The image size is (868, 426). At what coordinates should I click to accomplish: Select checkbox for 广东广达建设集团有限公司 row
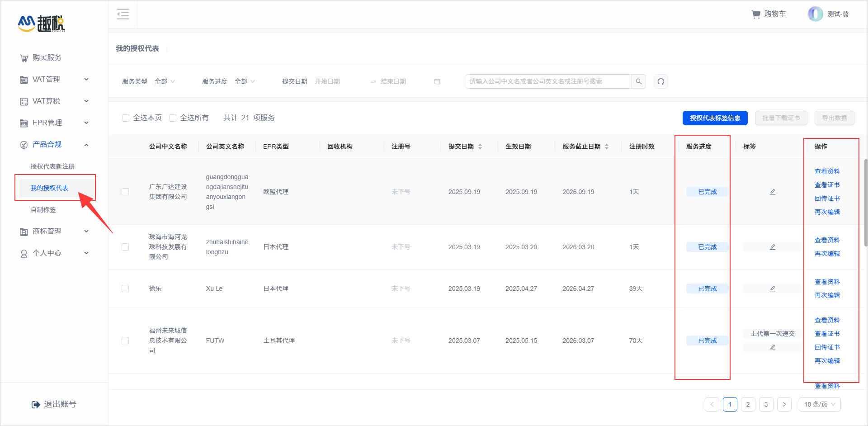click(125, 192)
